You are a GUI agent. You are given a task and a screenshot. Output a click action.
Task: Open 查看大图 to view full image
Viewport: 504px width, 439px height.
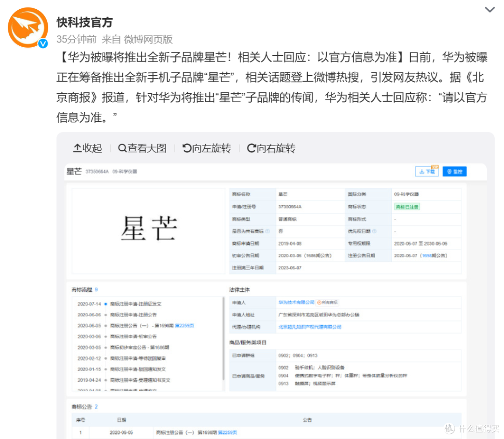(142, 148)
